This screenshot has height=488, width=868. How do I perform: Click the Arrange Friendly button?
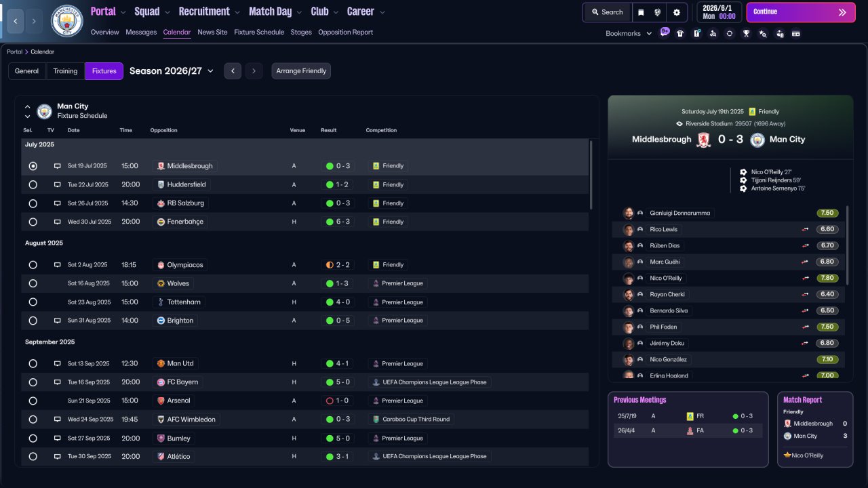pyautogui.click(x=301, y=71)
